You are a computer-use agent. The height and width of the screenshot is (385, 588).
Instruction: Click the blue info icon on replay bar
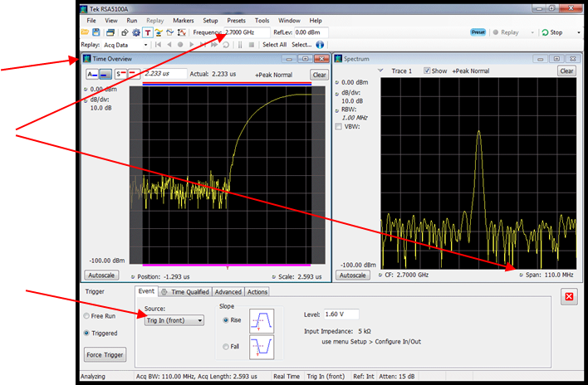click(320, 44)
